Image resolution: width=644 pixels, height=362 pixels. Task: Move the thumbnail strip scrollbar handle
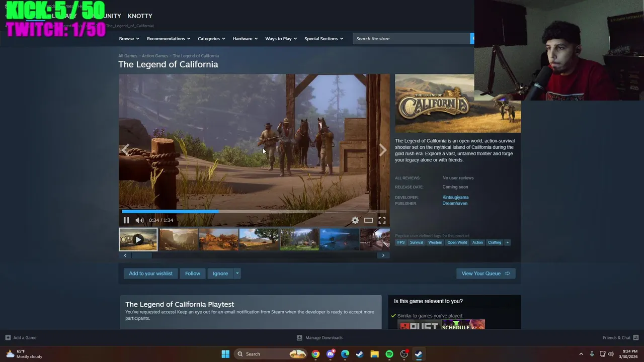coord(141,255)
